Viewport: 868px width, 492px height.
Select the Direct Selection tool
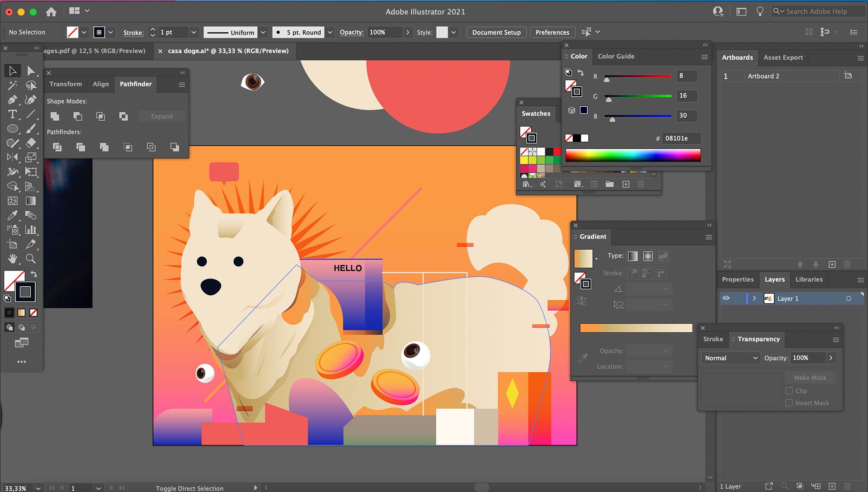click(x=30, y=71)
